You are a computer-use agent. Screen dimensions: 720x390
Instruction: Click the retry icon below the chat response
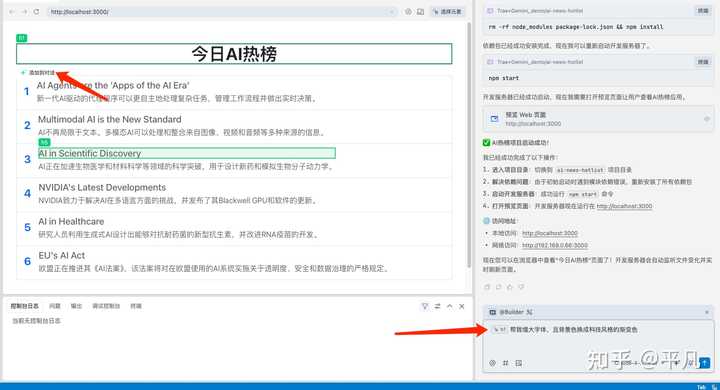click(x=499, y=287)
